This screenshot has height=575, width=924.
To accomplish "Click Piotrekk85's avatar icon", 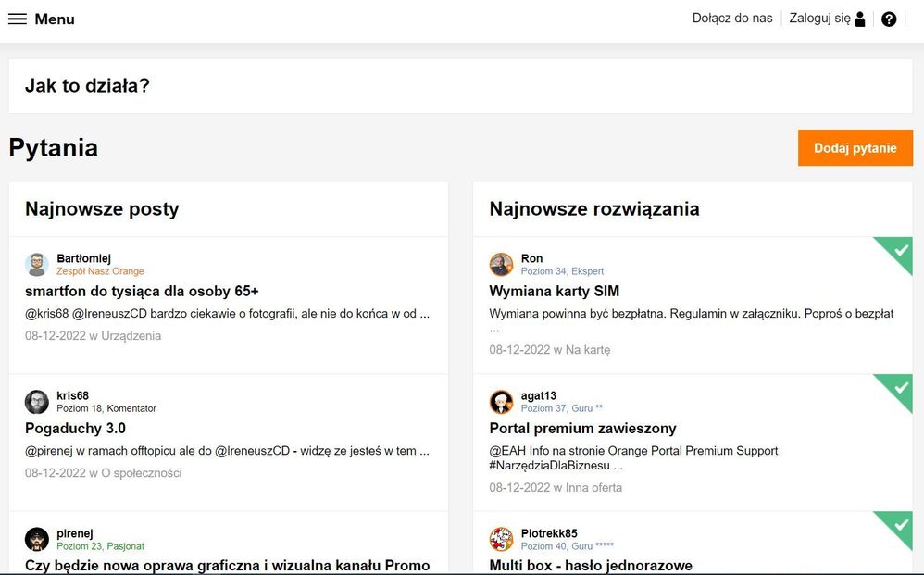I will pyautogui.click(x=501, y=539).
